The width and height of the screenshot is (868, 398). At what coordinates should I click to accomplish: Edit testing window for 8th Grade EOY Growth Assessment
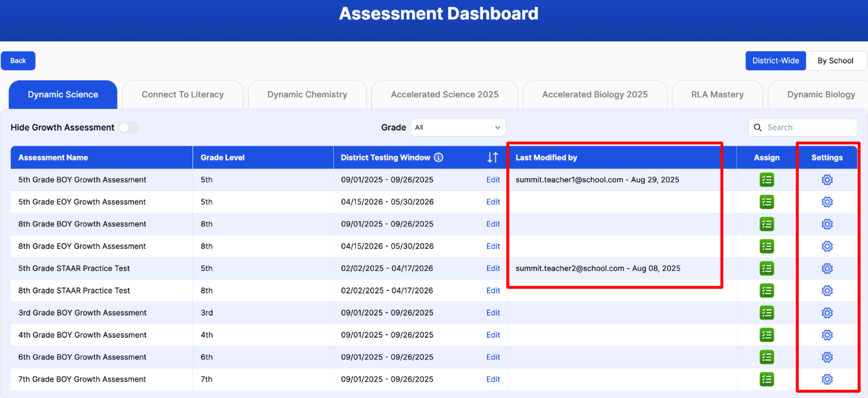click(x=493, y=246)
